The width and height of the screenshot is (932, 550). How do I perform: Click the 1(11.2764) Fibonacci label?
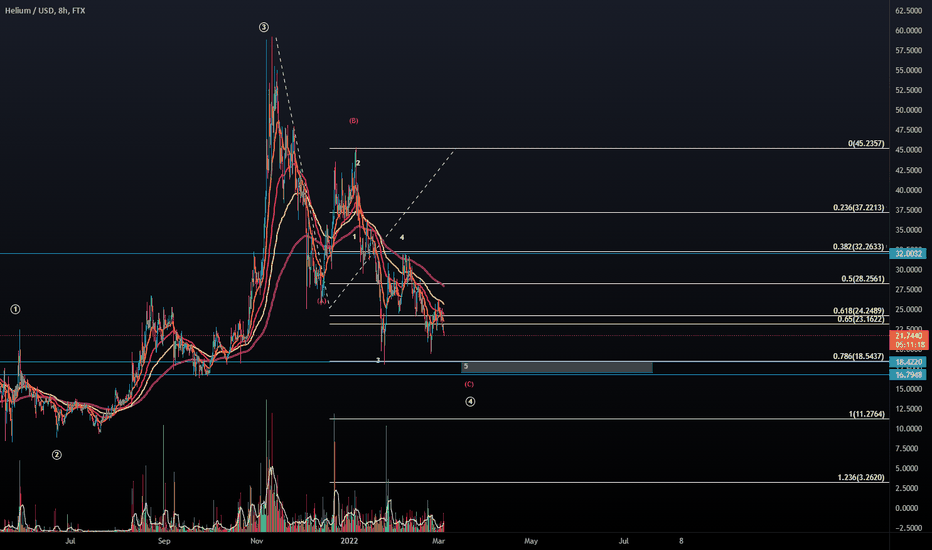(867, 414)
